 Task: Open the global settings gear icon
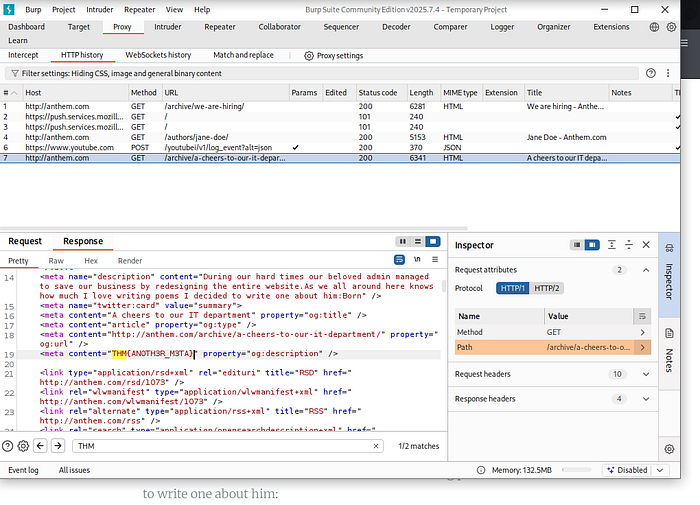pyautogui.click(x=671, y=27)
